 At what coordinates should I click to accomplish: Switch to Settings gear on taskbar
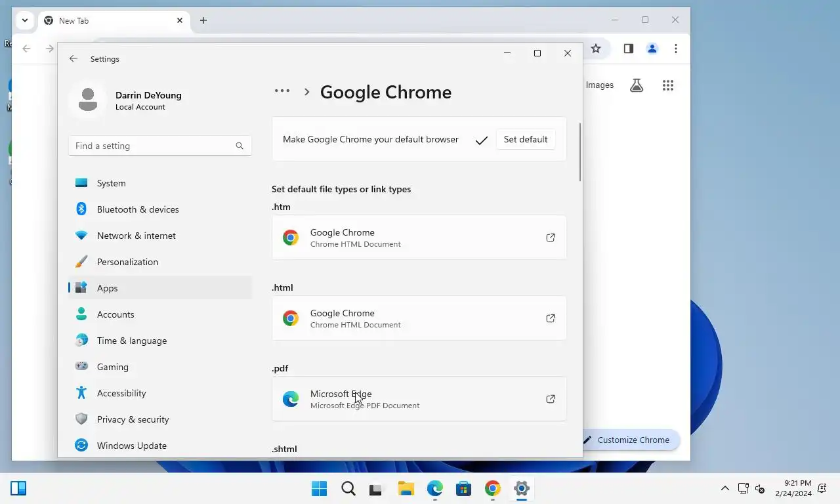tap(521, 488)
